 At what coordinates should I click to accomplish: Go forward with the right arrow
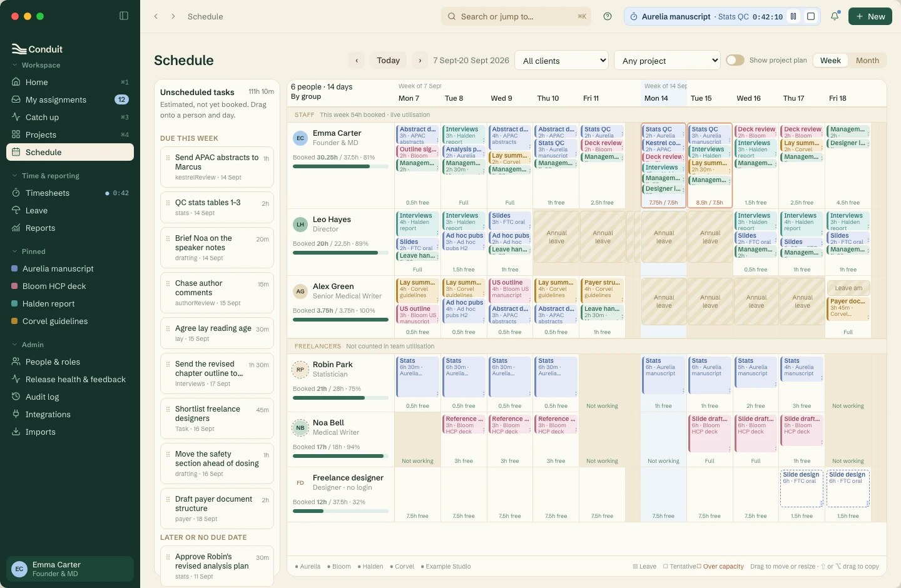[x=173, y=16]
